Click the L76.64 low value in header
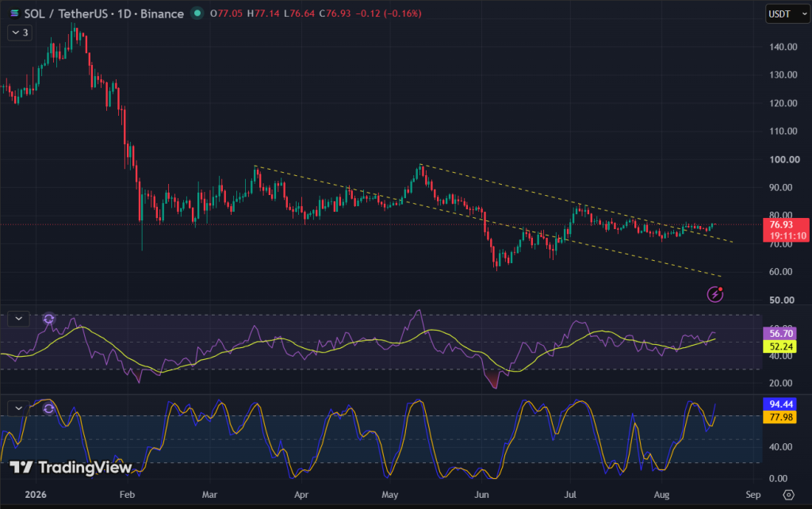The image size is (812, 509). coord(299,13)
